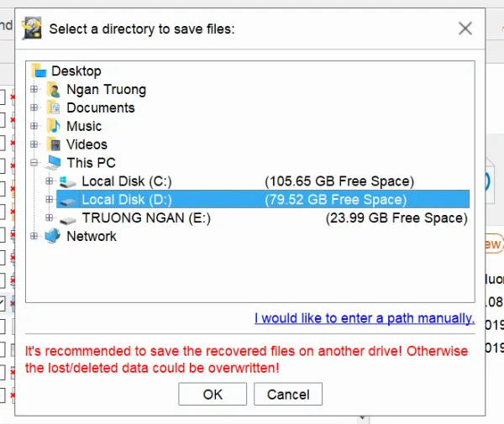The height and width of the screenshot is (424, 504).
Task: Expand the Local Disk (D:) node
Action: tap(50, 200)
